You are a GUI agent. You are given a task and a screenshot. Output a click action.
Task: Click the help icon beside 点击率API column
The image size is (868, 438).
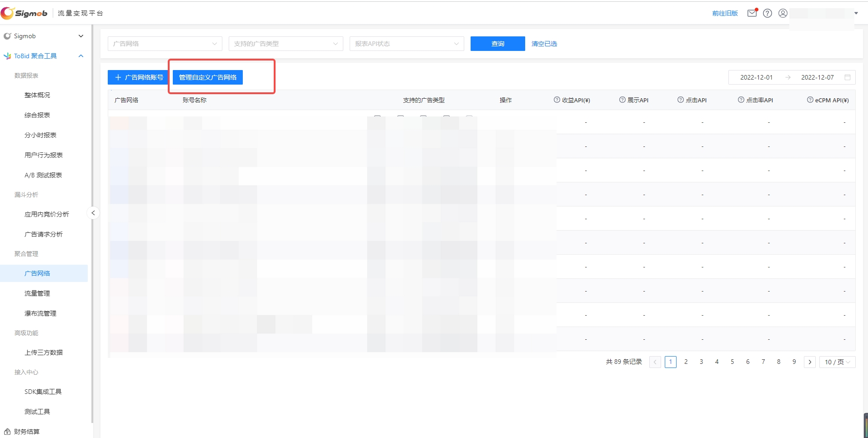pyautogui.click(x=741, y=100)
